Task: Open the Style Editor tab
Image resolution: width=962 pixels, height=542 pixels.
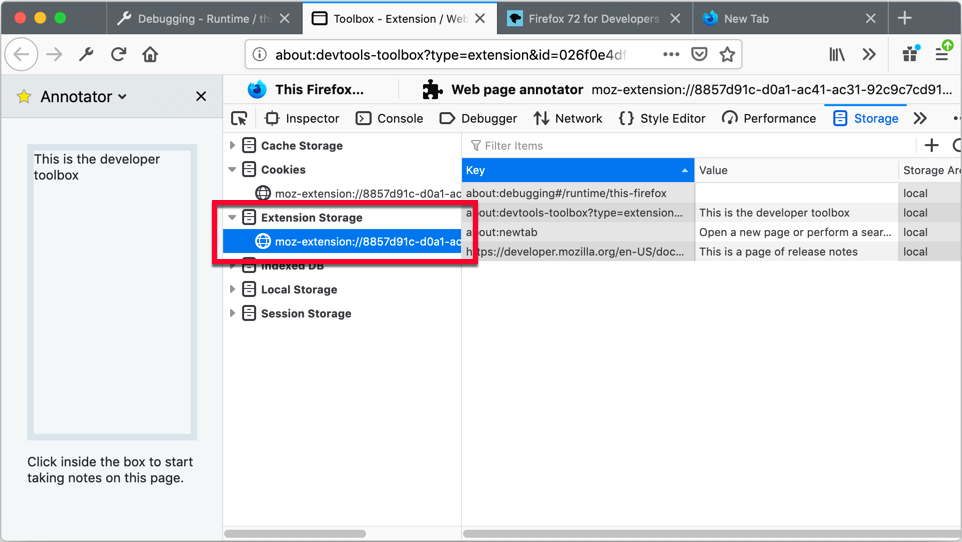Action: (x=662, y=118)
